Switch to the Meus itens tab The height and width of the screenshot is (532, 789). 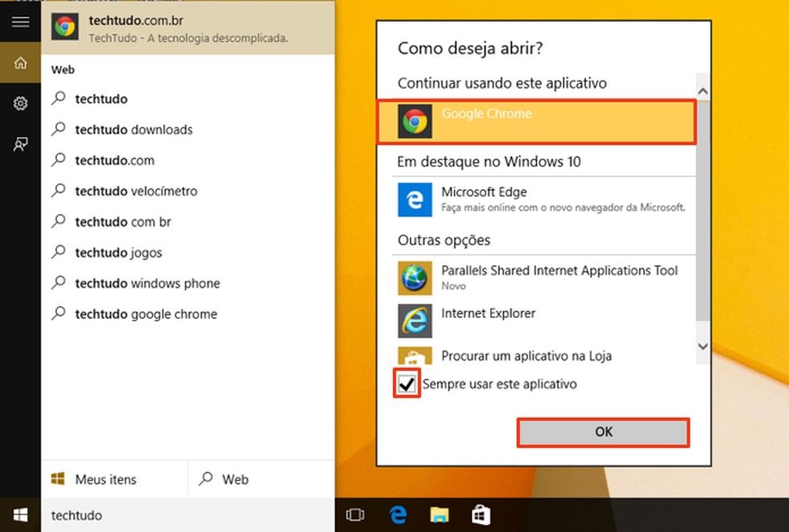(104, 479)
